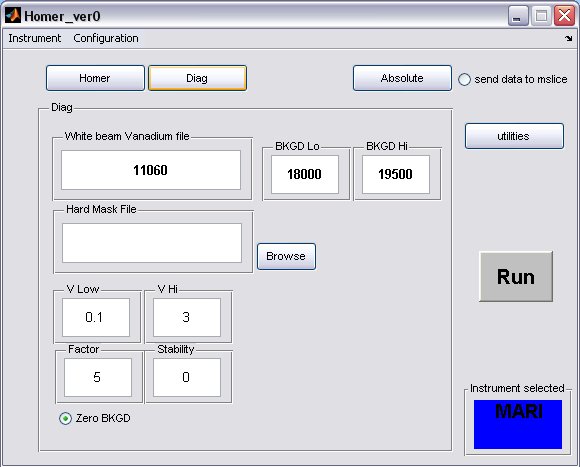Image resolution: width=580 pixels, height=467 pixels.
Task: Select the Diag panel button
Action: [x=197, y=78]
